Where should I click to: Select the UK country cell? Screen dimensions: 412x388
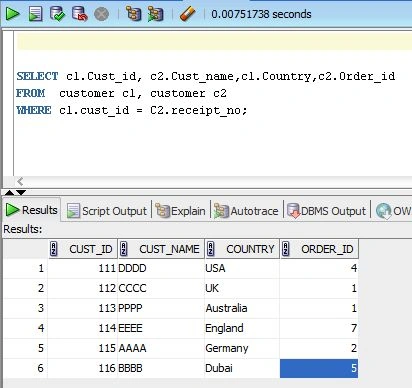point(242,288)
